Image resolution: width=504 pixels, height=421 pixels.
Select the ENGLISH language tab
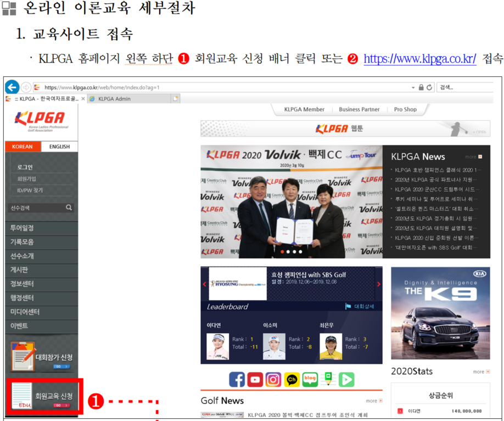coord(59,146)
